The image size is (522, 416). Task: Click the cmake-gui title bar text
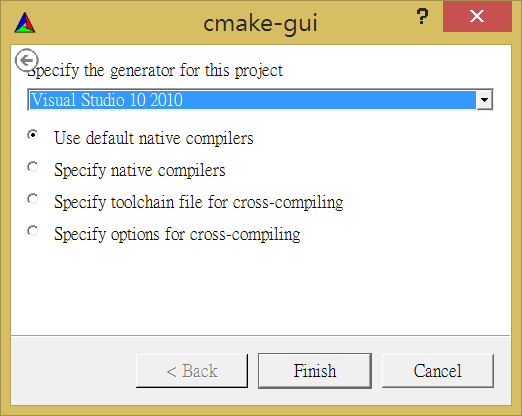coord(260,23)
